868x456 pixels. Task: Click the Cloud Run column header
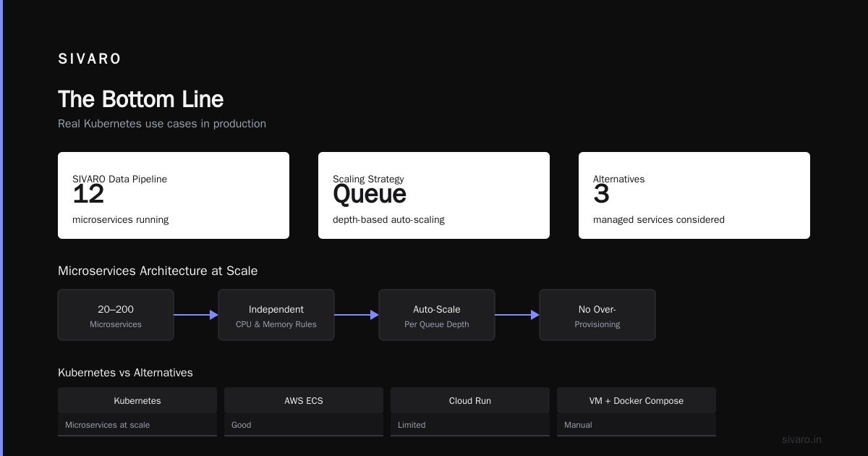[x=470, y=400]
